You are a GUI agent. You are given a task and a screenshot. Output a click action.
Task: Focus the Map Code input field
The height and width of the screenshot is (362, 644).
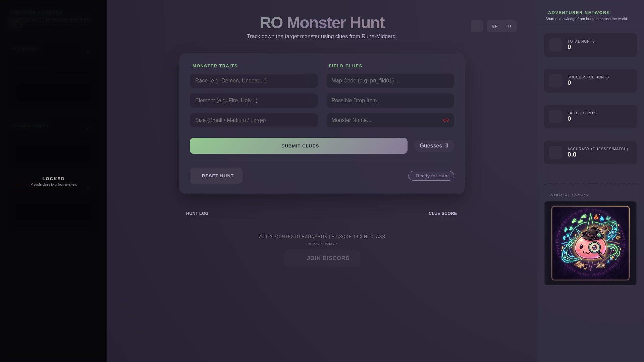390,81
